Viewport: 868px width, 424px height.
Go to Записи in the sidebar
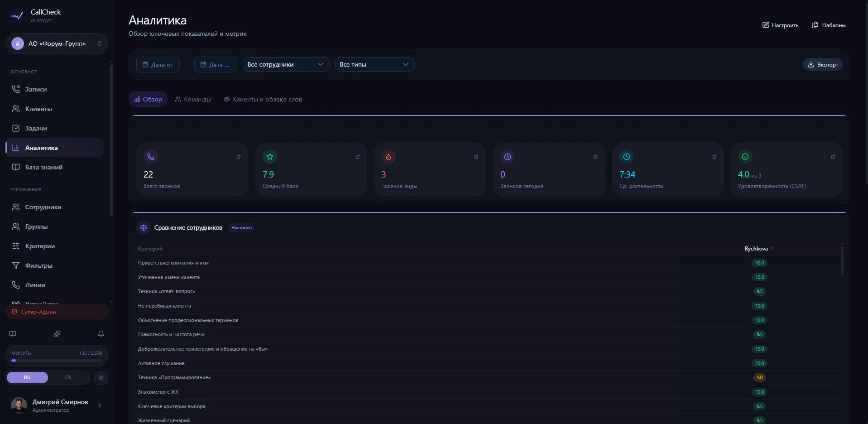(55, 89)
